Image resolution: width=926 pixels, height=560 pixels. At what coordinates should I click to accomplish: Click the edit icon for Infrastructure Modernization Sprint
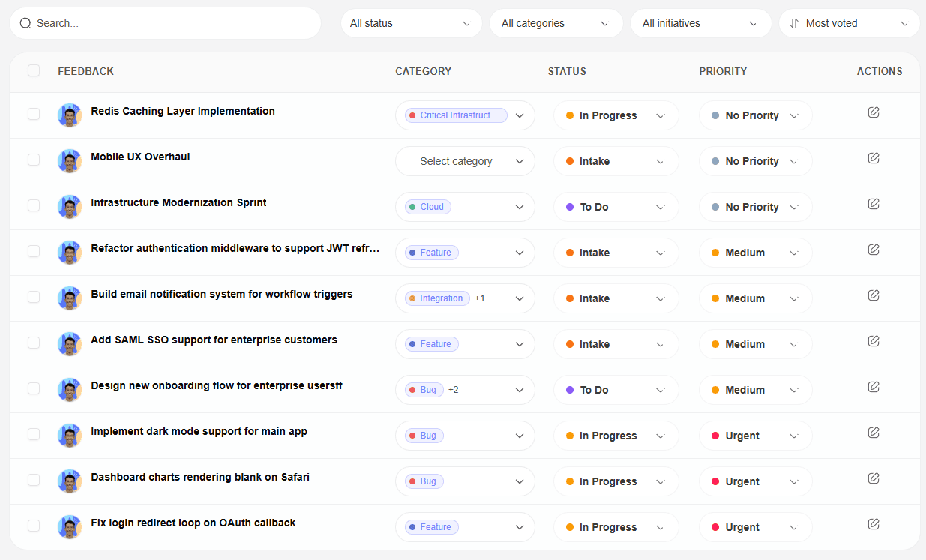tap(874, 203)
